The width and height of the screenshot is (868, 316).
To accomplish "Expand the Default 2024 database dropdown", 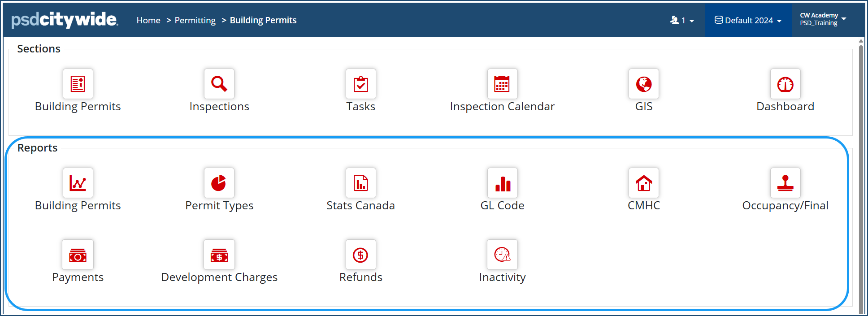I will (748, 20).
